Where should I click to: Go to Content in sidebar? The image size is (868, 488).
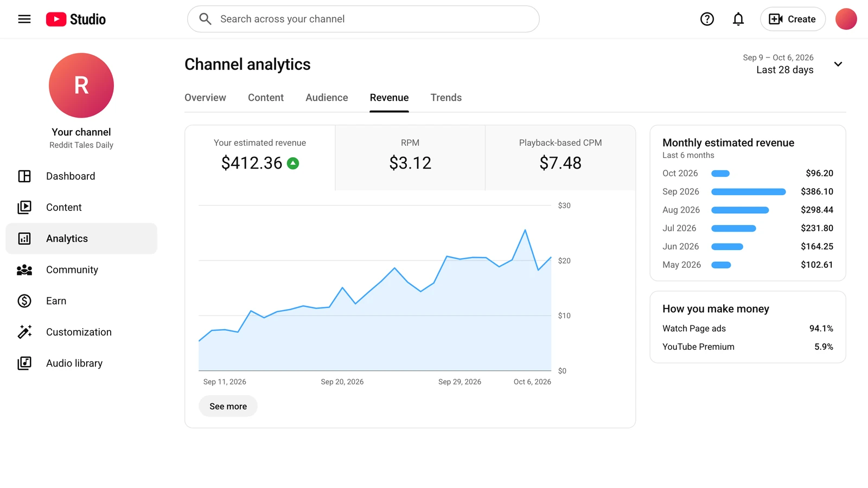[81, 207]
